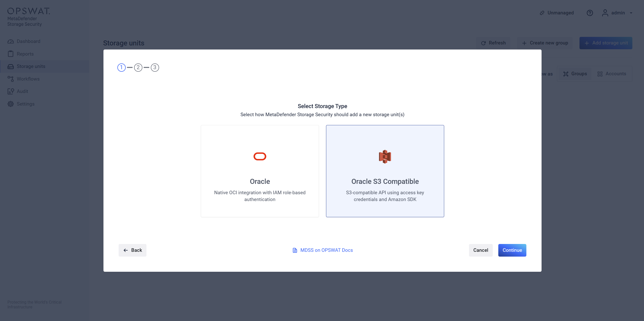Jump to wizard step 3 circle
The width and height of the screenshot is (644, 321).
tap(155, 67)
